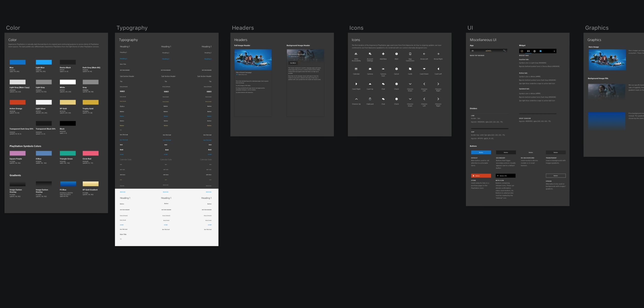Click the orange Store button
Viewport: 644px width, 308px height.
pos(481,176)
